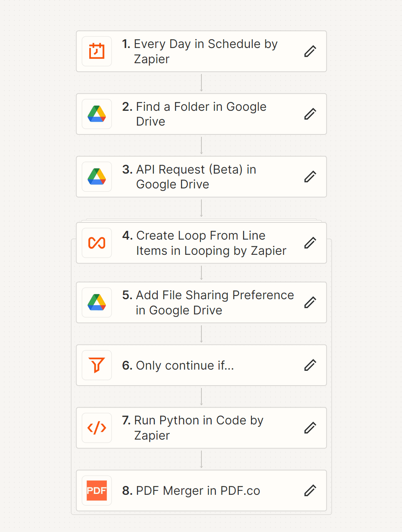Select the Run Python in Code by Zapier title
This screenshot has height=532, width=402.
(x=193, y=428)
